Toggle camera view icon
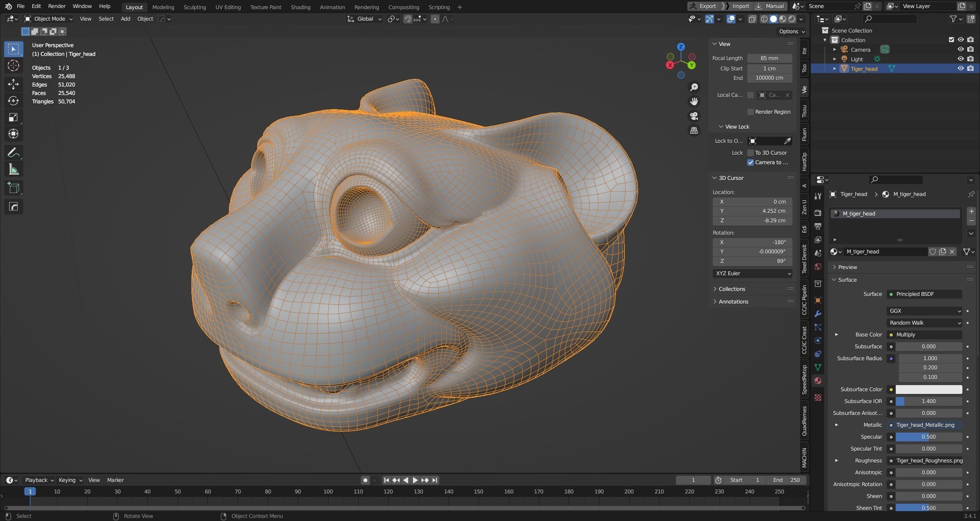This screenshot has height=521, width=980. [x=694, y=116]
